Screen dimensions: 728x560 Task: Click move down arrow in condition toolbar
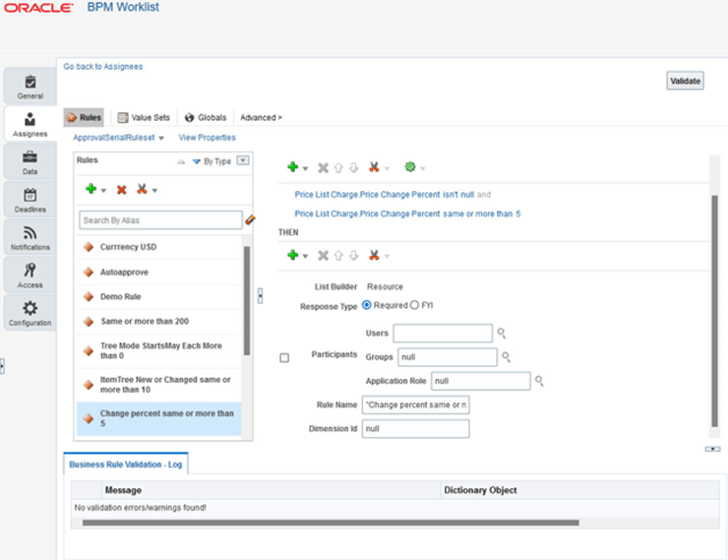tap(354, 167)
